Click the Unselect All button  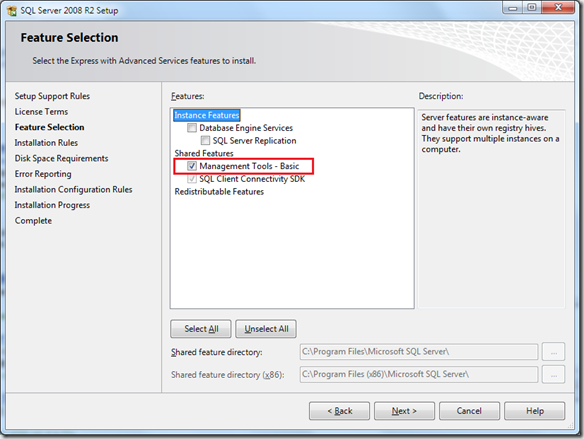266,329
